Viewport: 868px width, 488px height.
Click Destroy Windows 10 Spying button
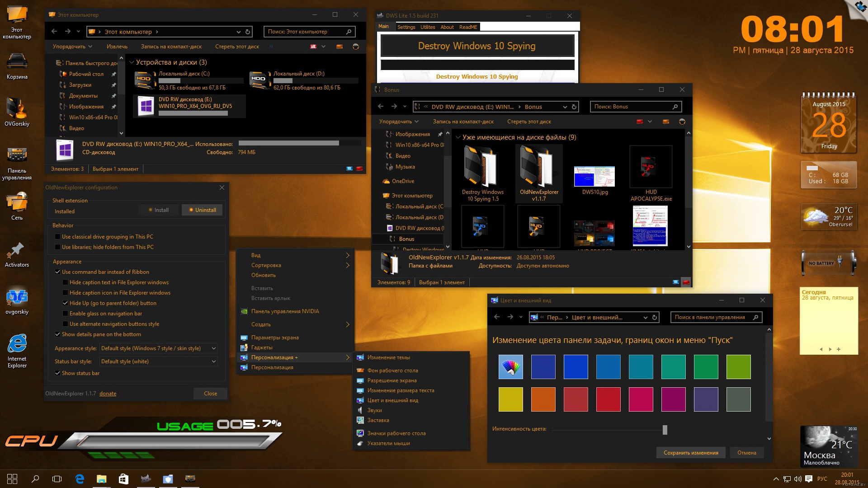tap(477, 46)
